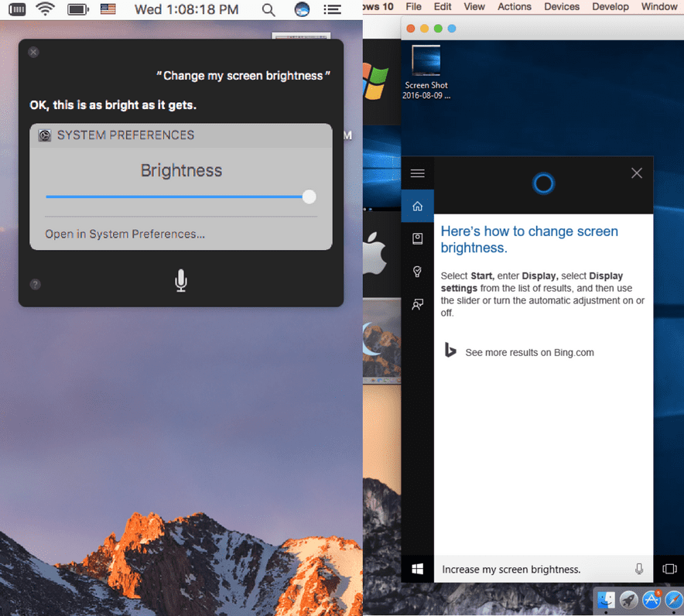Open App Store from the Dock
Screen dimensions: 684x616
(x=652, y=601)
